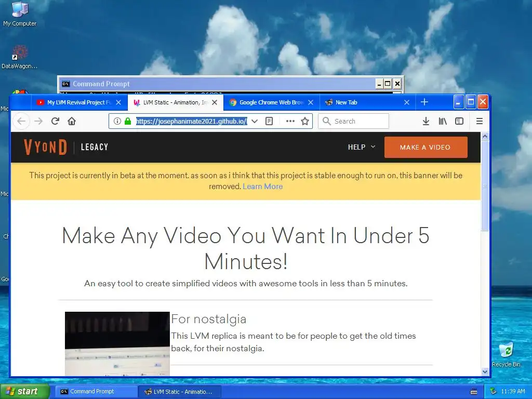The width and height of the screenshot is (532, 399).
Task: Click the green padlock security icon
Action: (128, 121)
